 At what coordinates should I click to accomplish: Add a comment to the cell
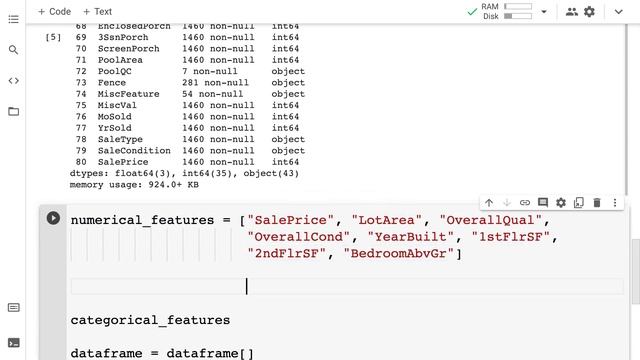point(543,202)
